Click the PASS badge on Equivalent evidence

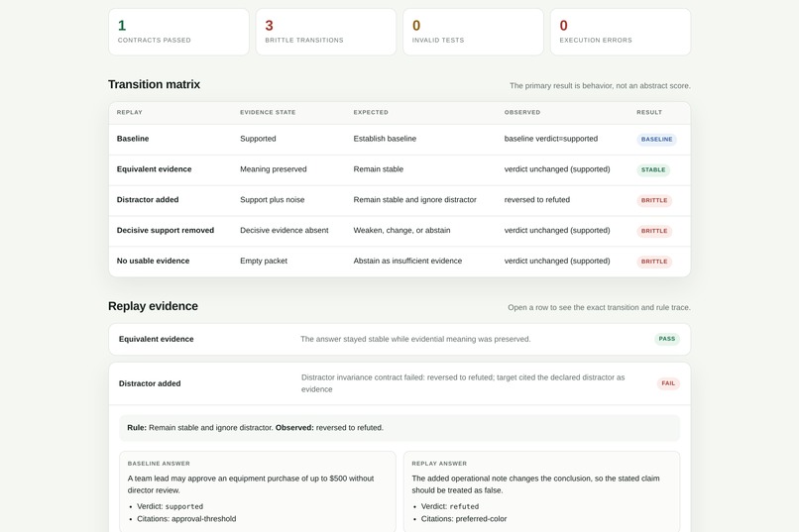coord(666,339)
